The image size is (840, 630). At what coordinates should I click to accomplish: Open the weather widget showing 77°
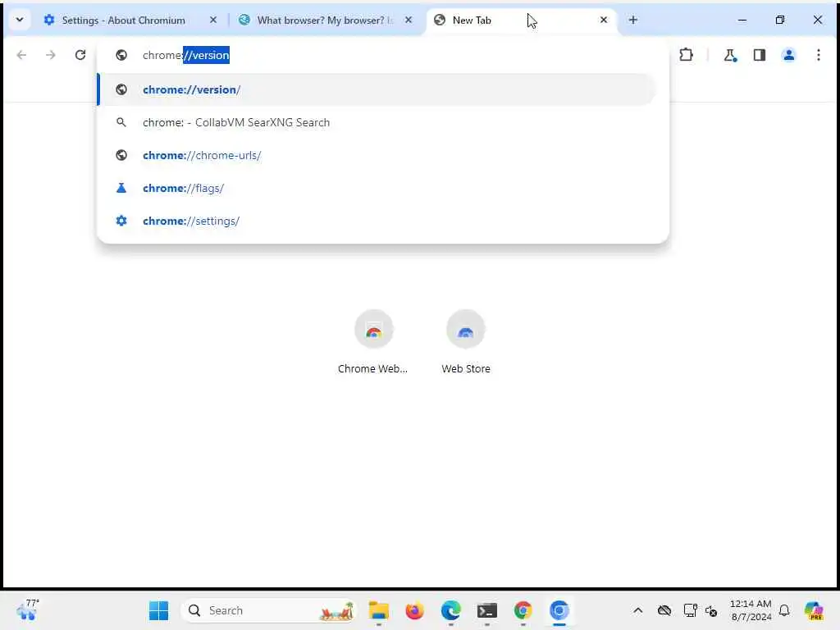tap(28, 610)
